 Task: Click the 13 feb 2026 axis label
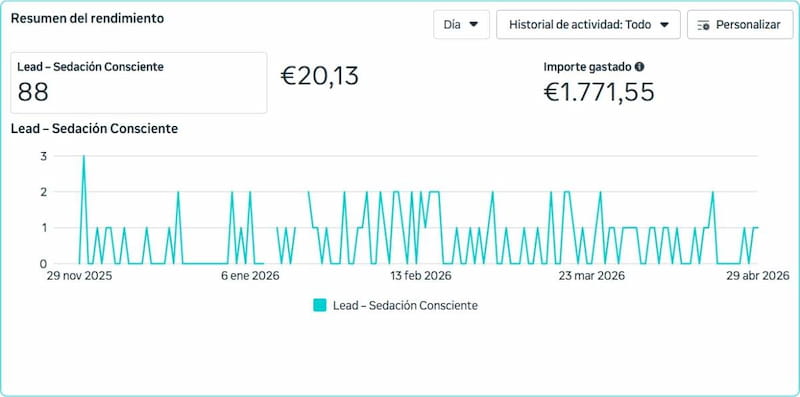(x=421, y=276)
